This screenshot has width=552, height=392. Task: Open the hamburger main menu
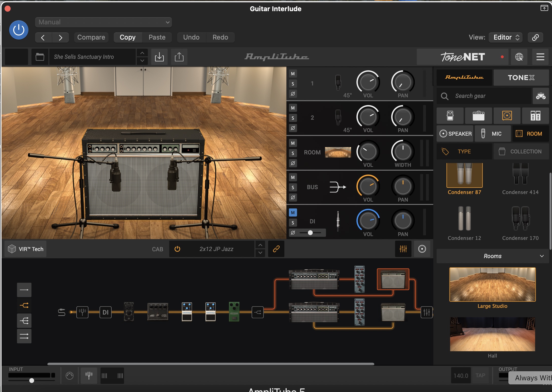coord(540,57)
